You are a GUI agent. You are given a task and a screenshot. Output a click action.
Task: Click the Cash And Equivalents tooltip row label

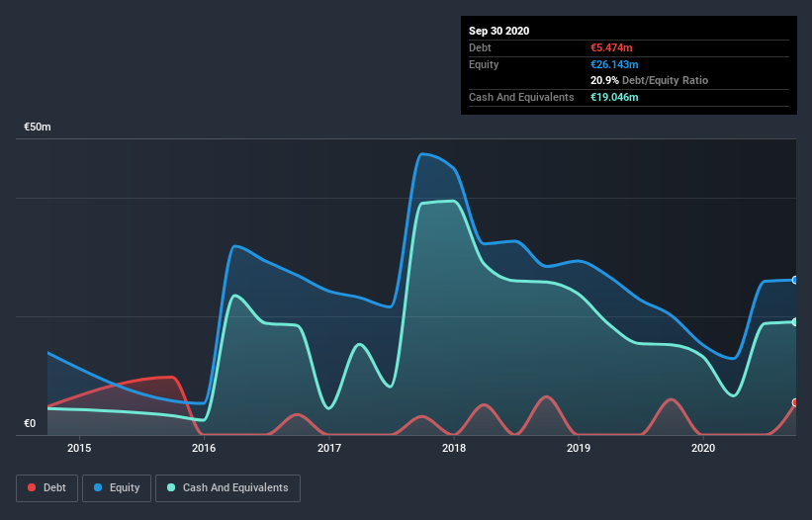click(521, 97)
